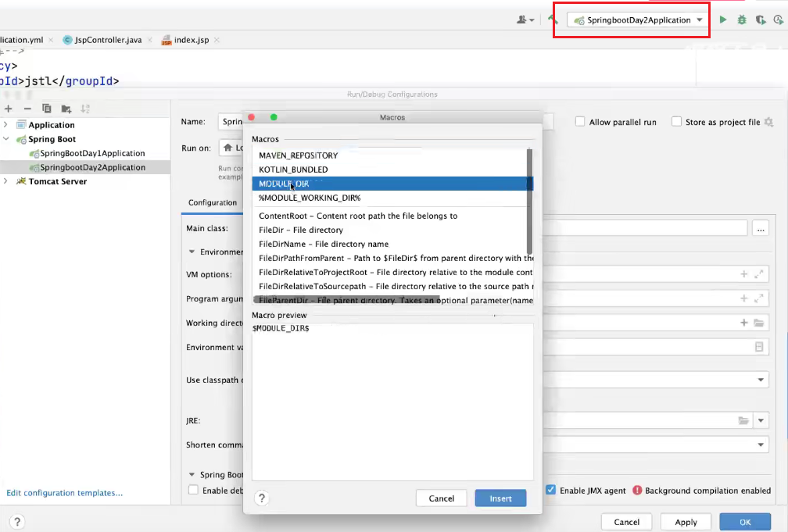Insert a macro in Program arguments with the plus icon
This screenshot has height=532, width=788.
[743, 298]
